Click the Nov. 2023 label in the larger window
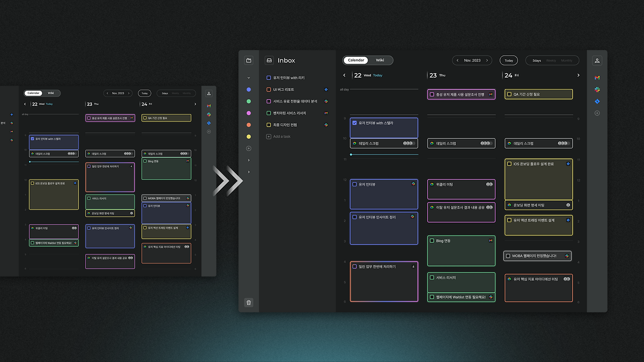The image size is (644, 362). (x=472, y=60)
